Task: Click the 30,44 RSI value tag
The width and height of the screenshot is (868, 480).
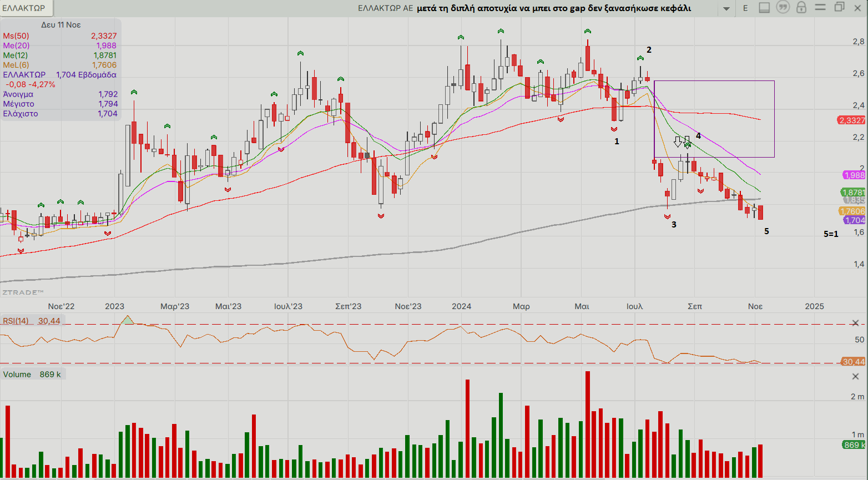Action: (854, 362)
